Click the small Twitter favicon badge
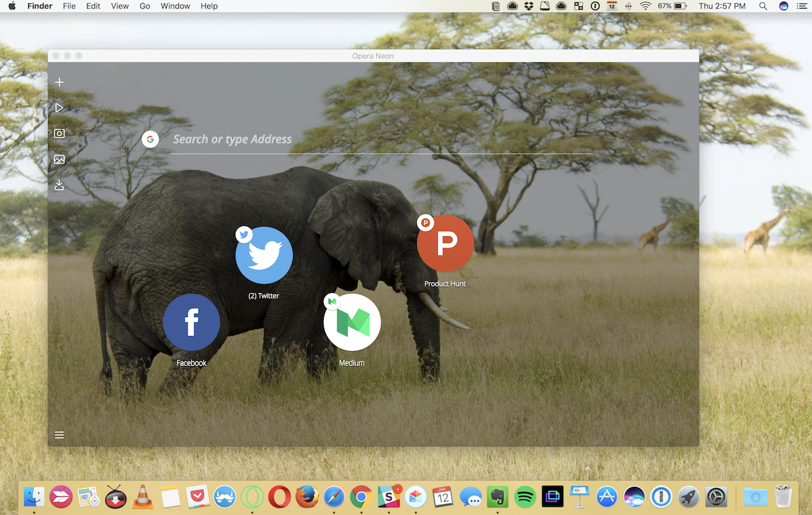Image resolution: width=812 pixels, height=515 pixels. coord(244,235)
